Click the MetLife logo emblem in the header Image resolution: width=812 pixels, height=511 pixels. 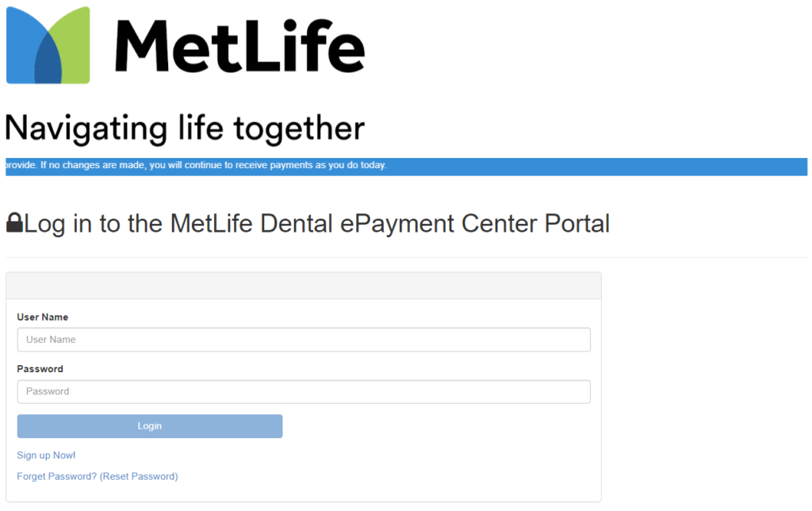48,45
